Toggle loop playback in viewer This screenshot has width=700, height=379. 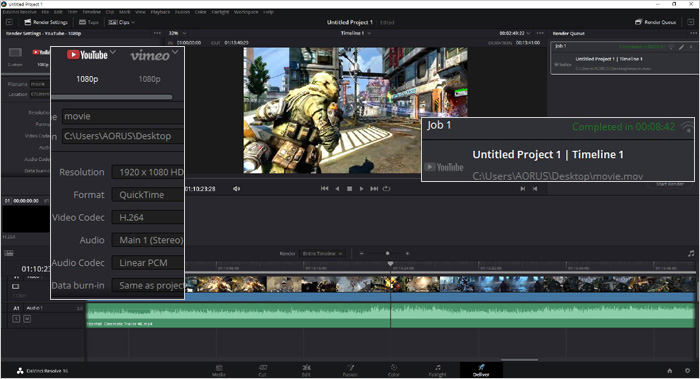pyautogui.click(x=387, y=189)
